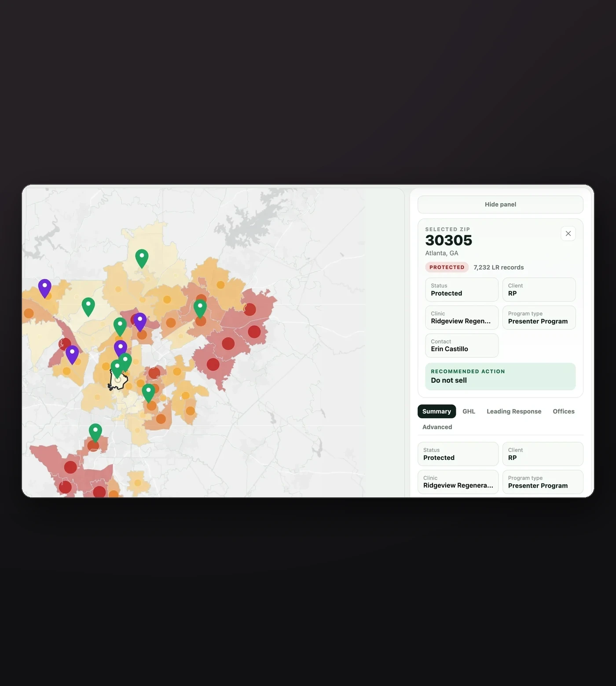
Task: Click the Client RP card under Summary
Action: (x=543, y=454)
